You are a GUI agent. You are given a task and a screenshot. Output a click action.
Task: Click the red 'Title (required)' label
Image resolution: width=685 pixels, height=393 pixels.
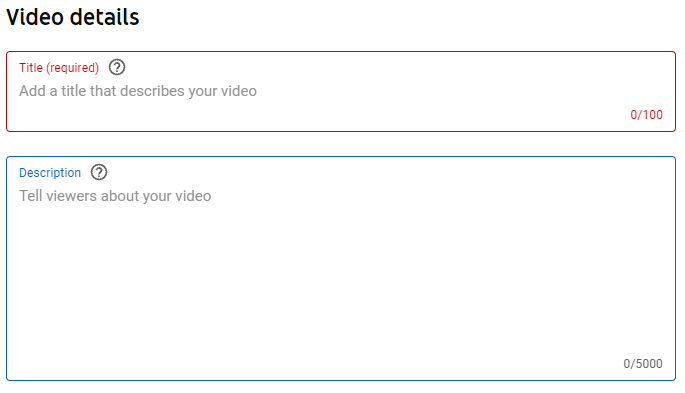[59, 68]
